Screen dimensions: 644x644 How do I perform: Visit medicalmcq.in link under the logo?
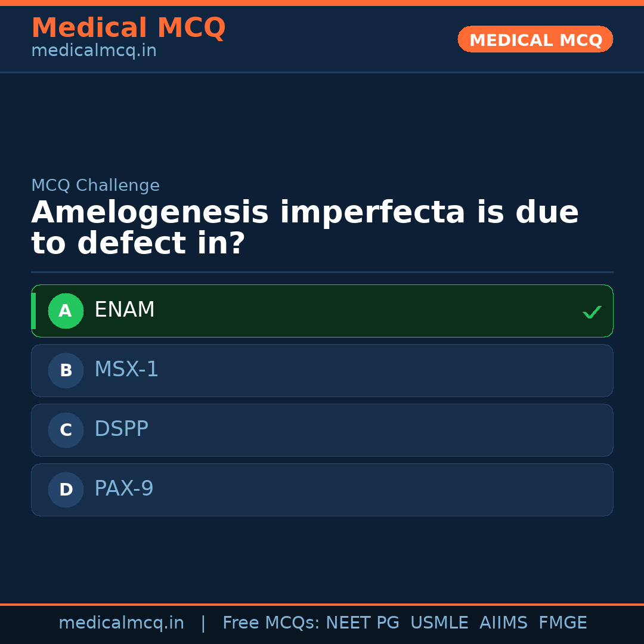pyautogui.click(x=93, y=50)
